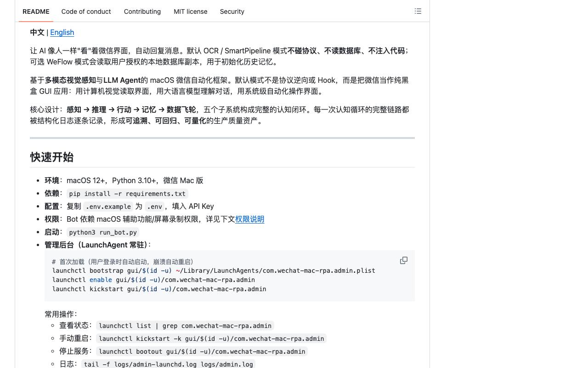Click the launchctl kickstart gui command line
The height and width of the screenshot is (368, 588).
coord(159,289)
